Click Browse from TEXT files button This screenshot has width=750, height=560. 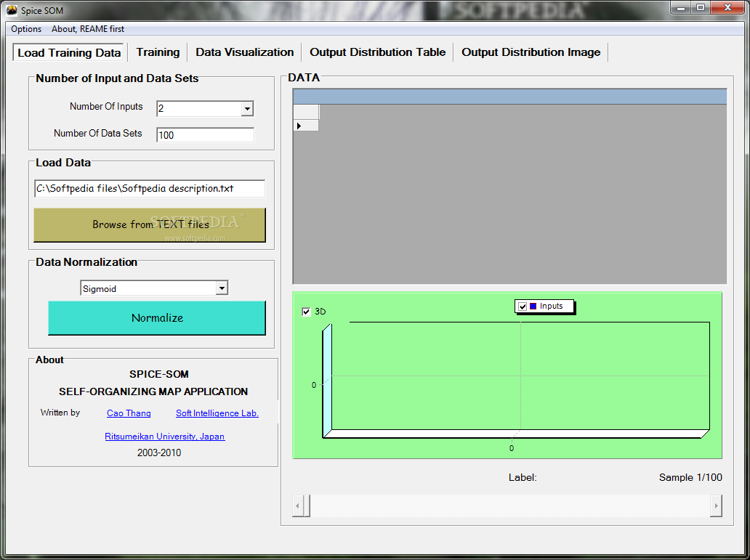pos(150,224)
